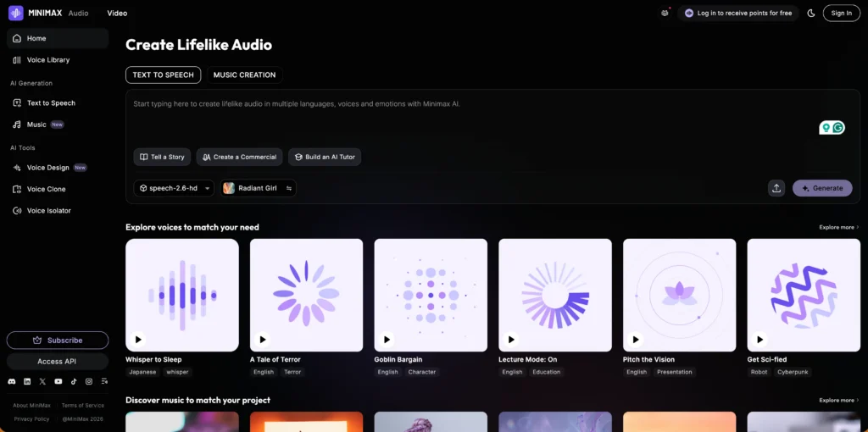Screen dimensions: 868x432
Task: Expand the speech-2.6-hd model dropdown
Action: [174, 188]
